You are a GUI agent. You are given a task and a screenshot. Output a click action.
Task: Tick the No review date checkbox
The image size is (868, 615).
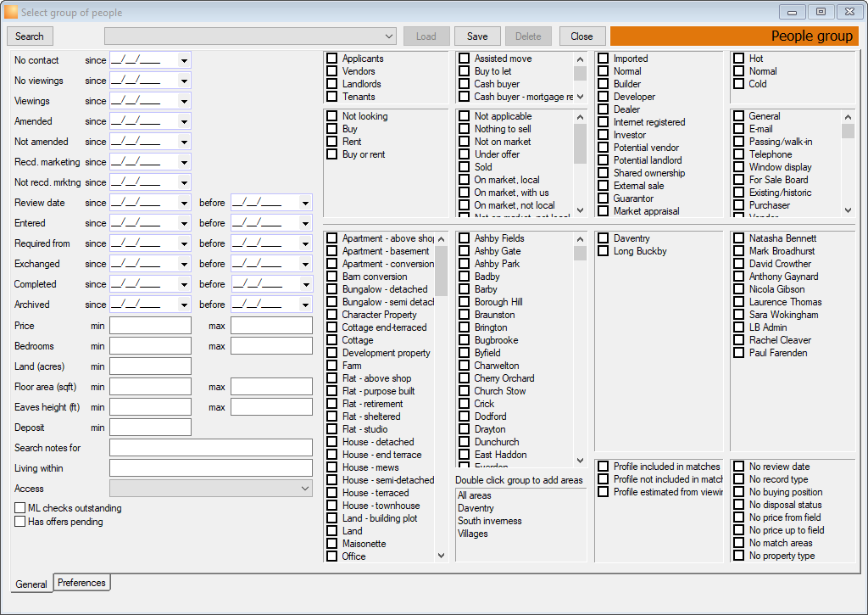coord(739,467)
